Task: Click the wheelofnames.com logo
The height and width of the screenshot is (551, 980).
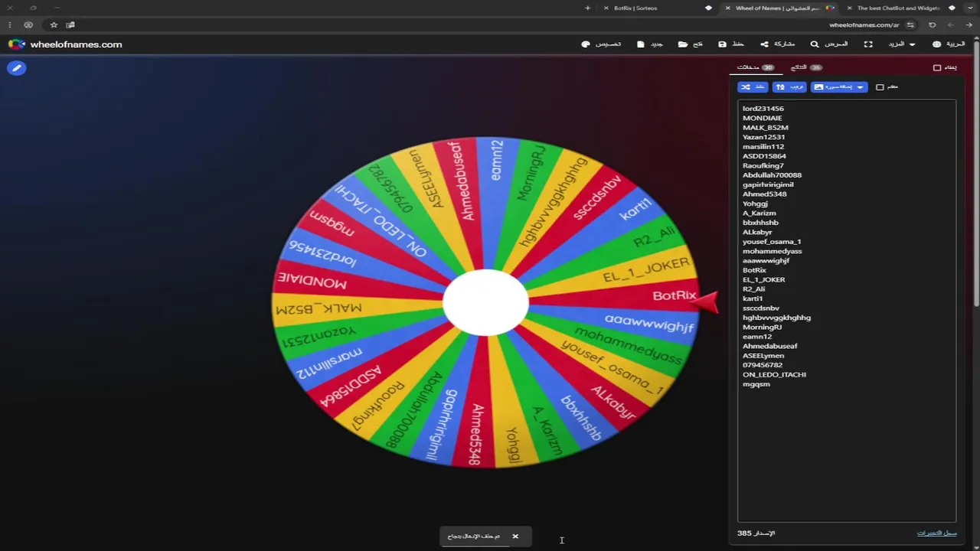Action: [x=65, y=44]
